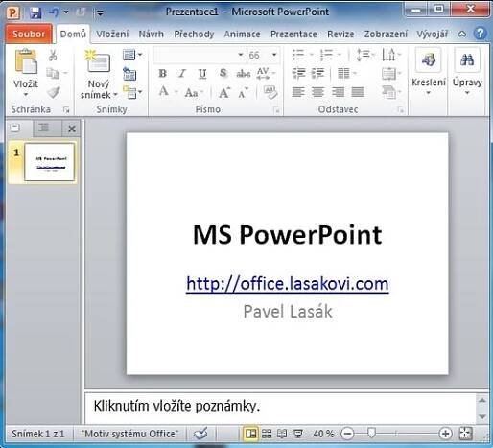493x448 pixels.
Task: Open the Přechody ribbon tab
Action: point(194,34)
